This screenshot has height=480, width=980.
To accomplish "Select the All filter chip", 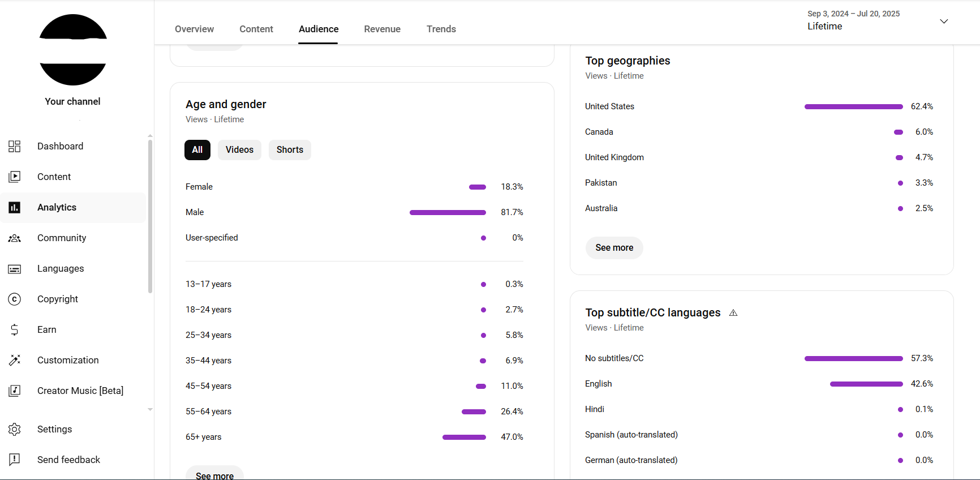I will [x=197, y=150].
